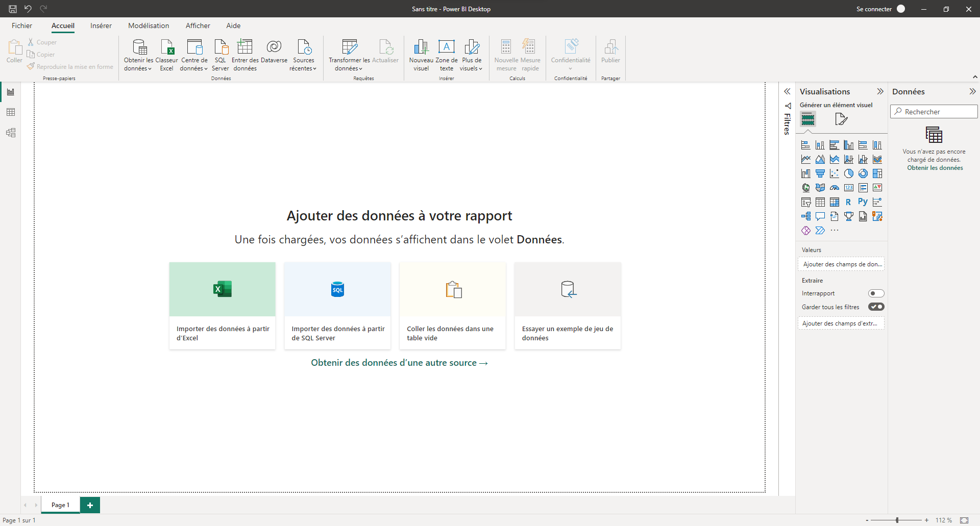The height and width of the screenshot is (526, 980).
Task: Select the filled map visual
Action: point(820,188)
